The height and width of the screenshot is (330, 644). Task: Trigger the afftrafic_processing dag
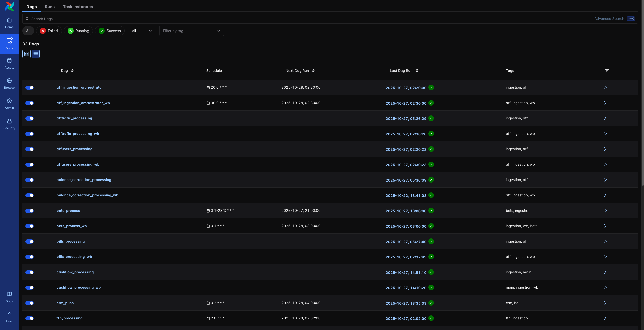(605, 118)
